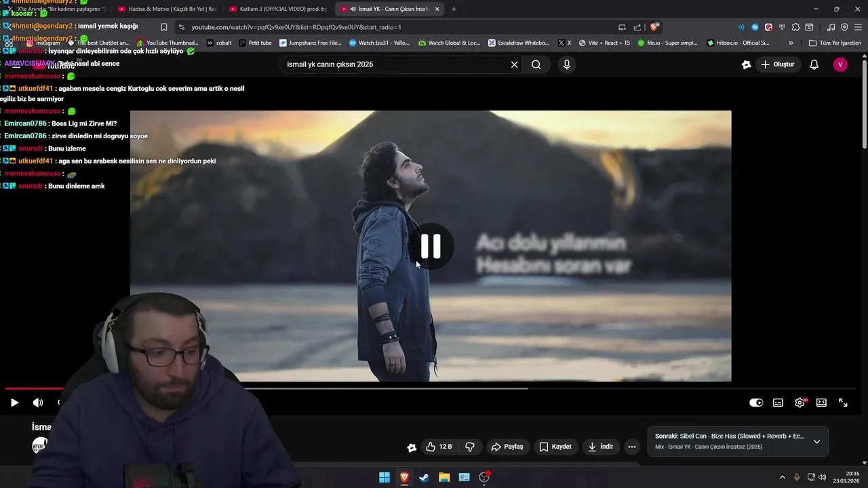
Task: Share the page via address bar share icon
Action: pyautogui.click(x=637, y=27)
